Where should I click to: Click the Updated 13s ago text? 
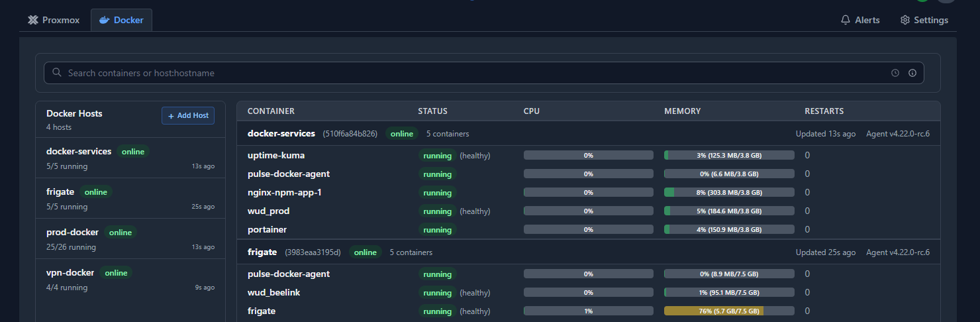pos(826,134)
